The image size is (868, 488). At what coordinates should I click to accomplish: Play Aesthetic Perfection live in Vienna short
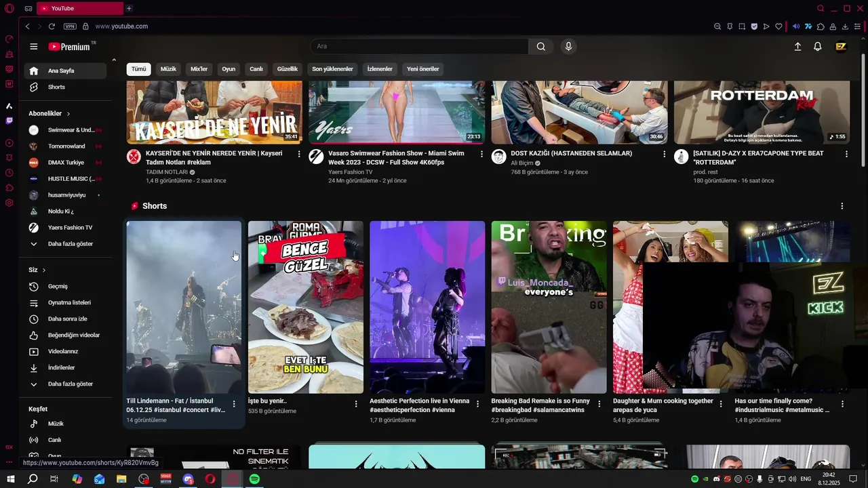pos(427,307)
